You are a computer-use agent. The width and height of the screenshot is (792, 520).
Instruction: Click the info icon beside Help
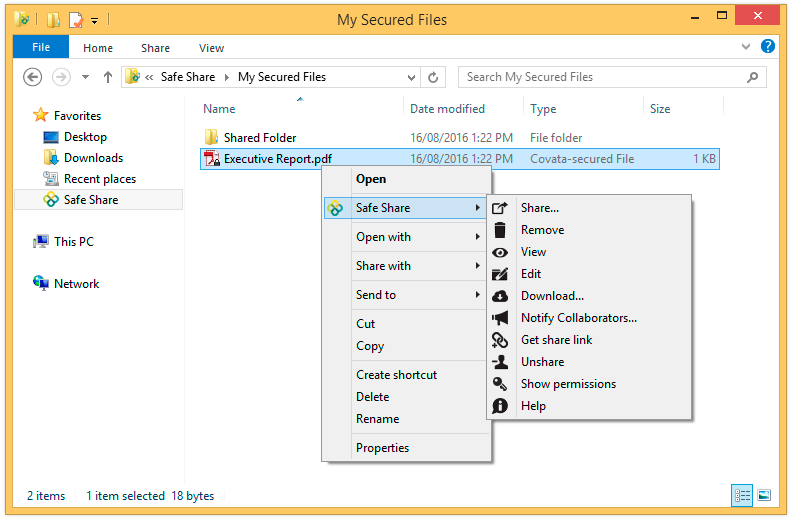(x=500, y=406)
